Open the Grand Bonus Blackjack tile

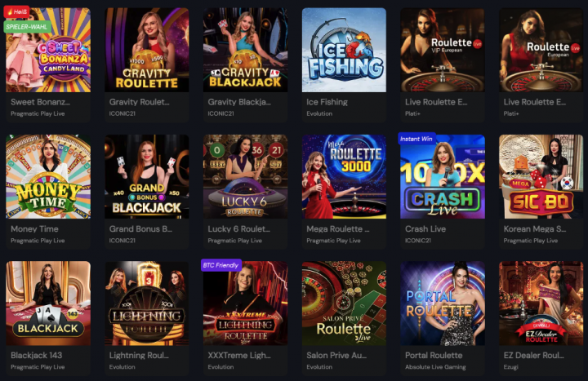[x=147, y=176]
